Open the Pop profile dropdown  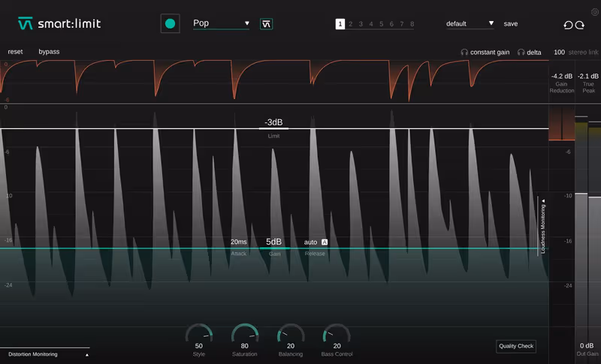(221, 23)
